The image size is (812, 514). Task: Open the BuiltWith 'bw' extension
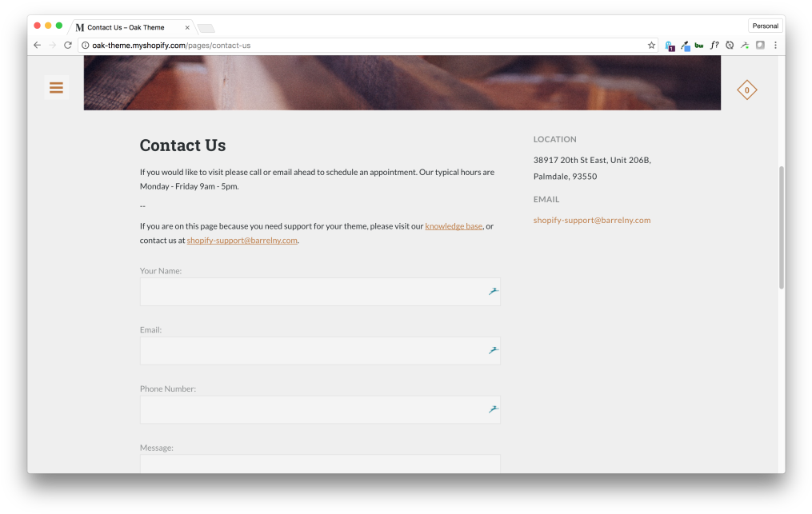699,46
